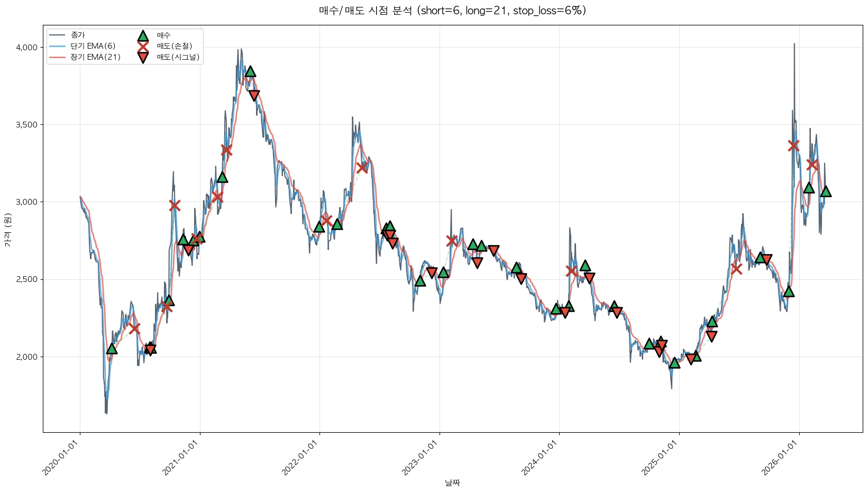Viewport: 868px width, 492px height.
Task: Click the topmost stop-loss X, just before 2026-01-01
Action: [793, 145]
